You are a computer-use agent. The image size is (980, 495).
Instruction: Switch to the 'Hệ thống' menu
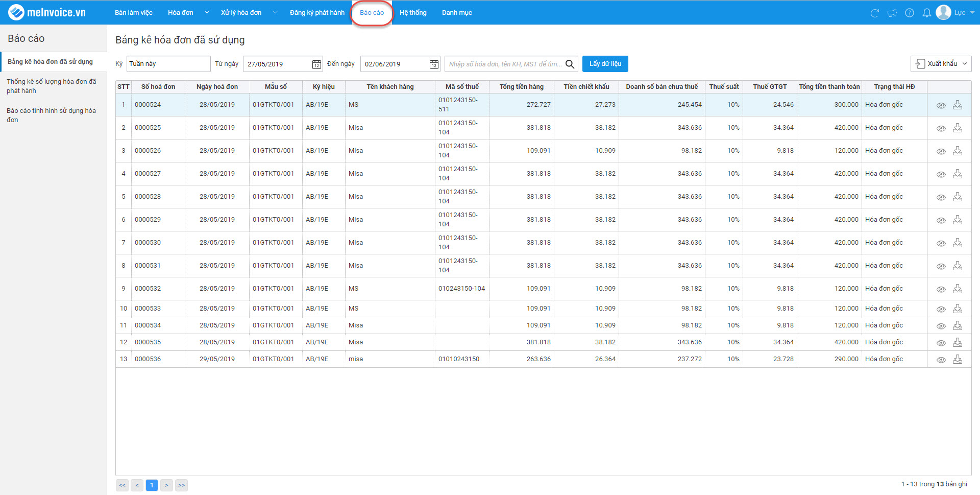coord(413,12)
